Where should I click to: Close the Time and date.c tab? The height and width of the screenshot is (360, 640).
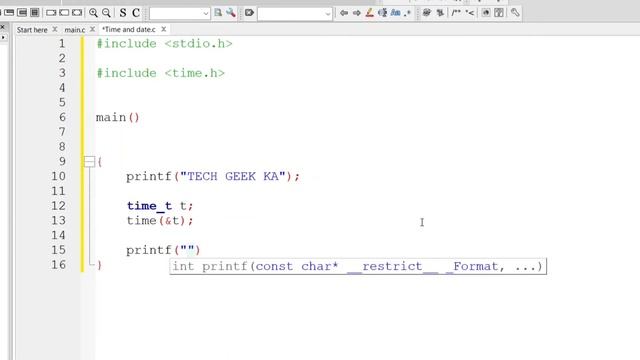tap(163, 29)
